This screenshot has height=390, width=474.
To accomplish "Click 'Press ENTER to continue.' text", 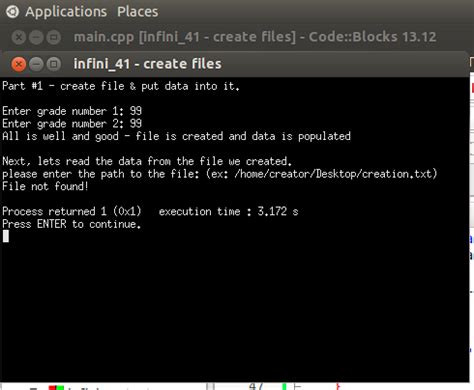I will click(72, 224).
